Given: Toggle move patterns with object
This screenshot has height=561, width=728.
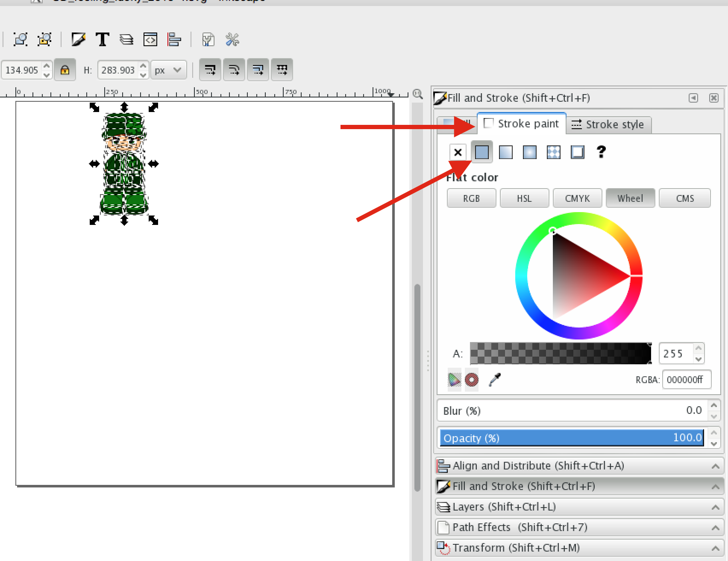Looking at the screenshot, I should point(282,70).
